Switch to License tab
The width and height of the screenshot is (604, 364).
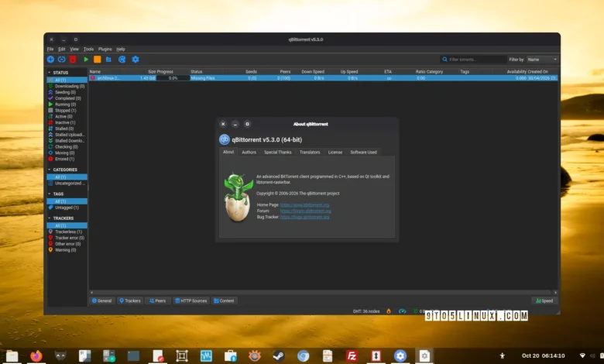pyautogui.click(x=335, y=152)
